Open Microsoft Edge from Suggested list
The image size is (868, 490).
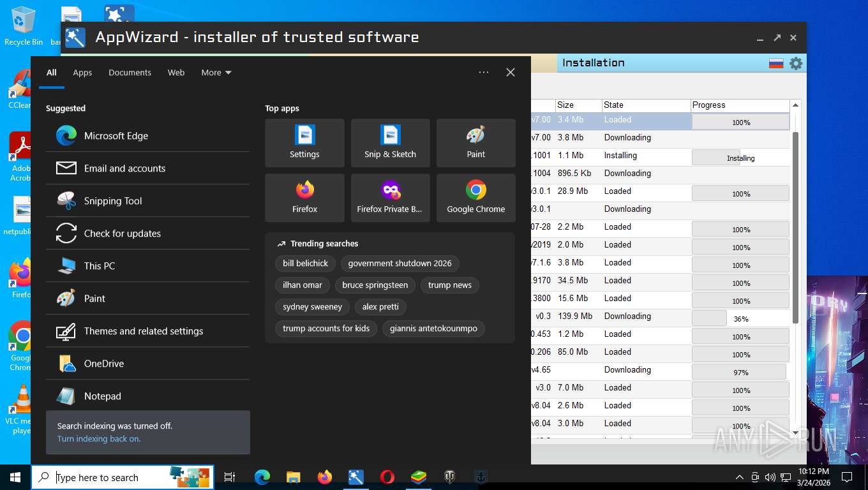click(x=147, y=136)
